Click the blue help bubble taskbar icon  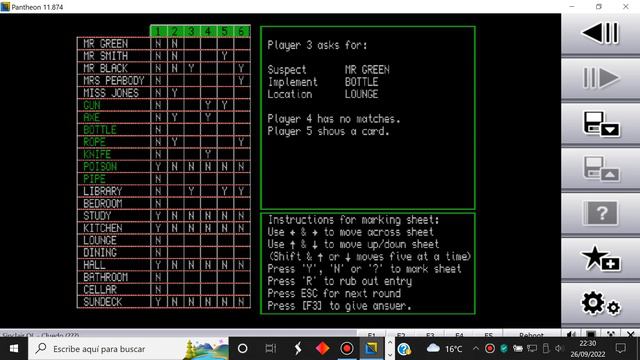pos(404,349)
